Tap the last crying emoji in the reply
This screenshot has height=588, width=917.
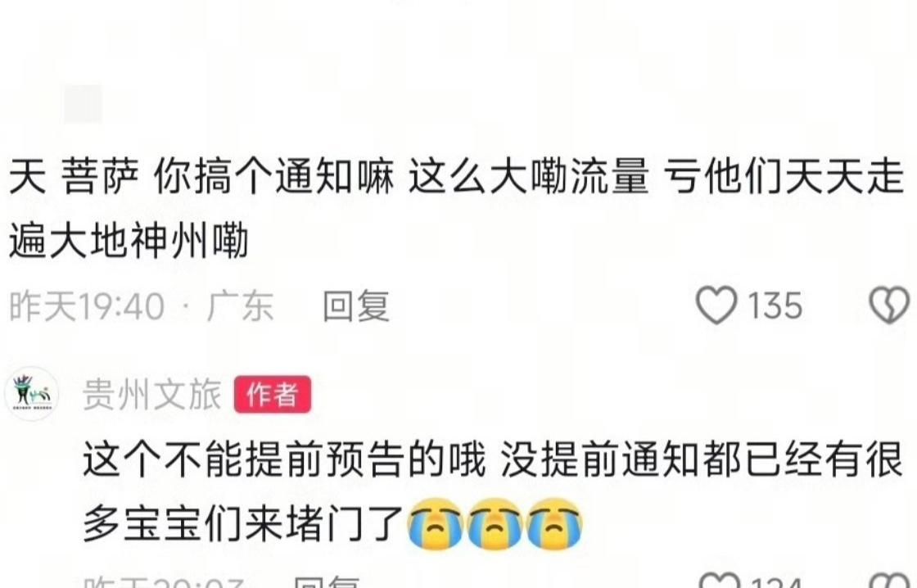(554, 523)
